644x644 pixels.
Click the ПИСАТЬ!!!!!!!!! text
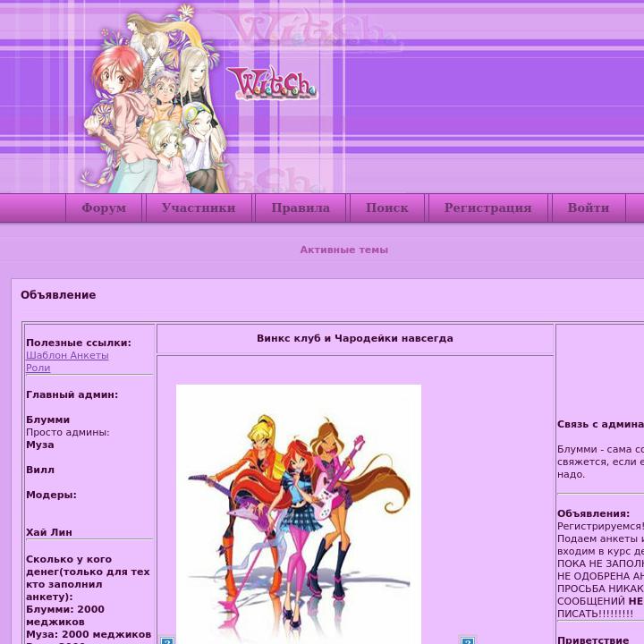[x=595, y=614]
